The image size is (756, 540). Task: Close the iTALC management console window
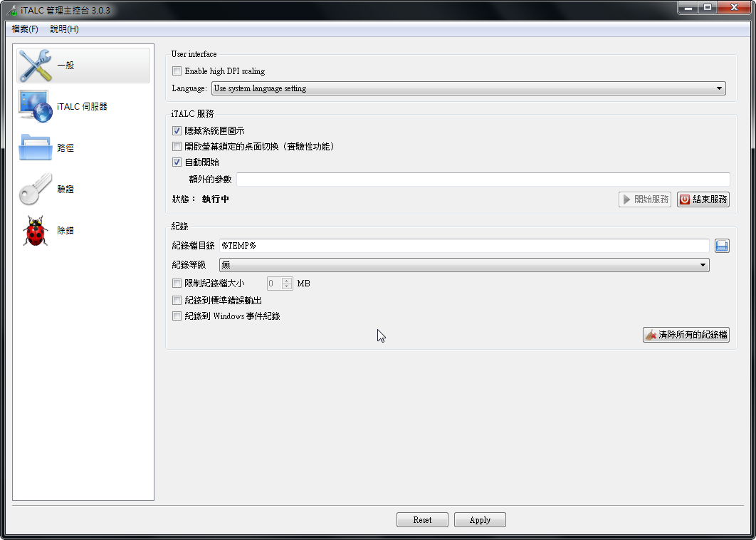pos(735,7)
